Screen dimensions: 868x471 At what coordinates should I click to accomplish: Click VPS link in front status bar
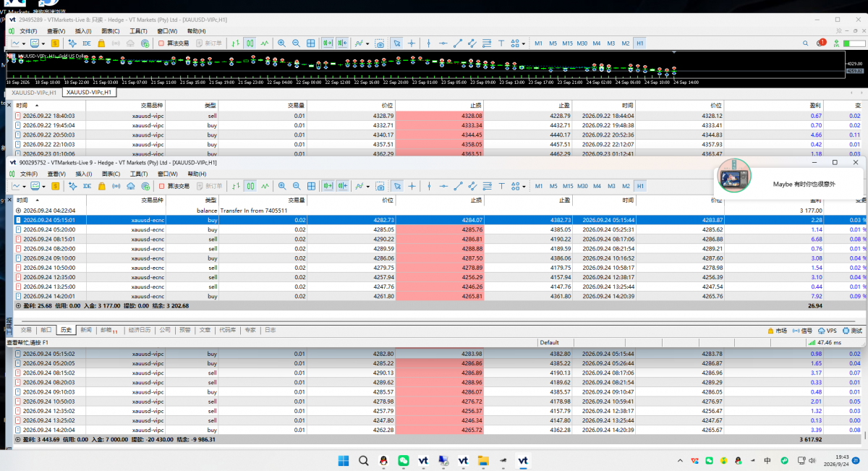click(x=827, y=330)
